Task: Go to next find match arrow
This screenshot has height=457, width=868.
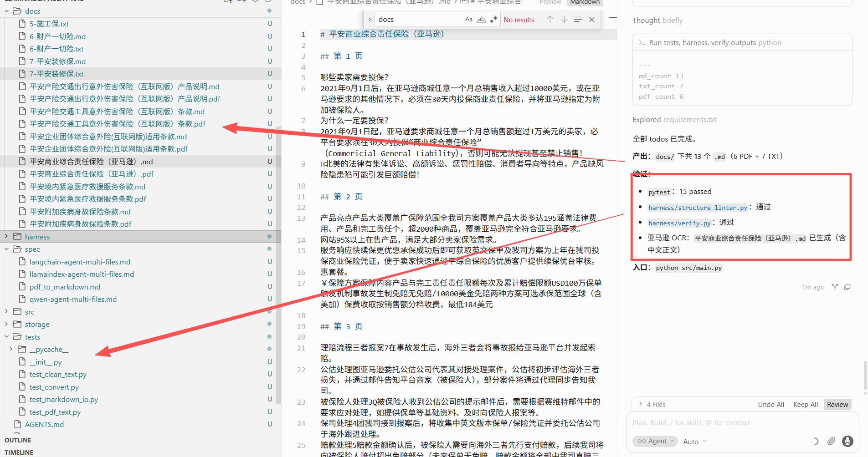Action: pos(564,20)
